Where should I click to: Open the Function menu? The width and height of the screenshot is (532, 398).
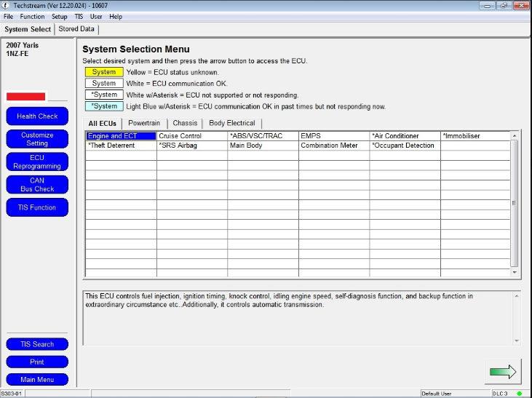coord(32,17)
